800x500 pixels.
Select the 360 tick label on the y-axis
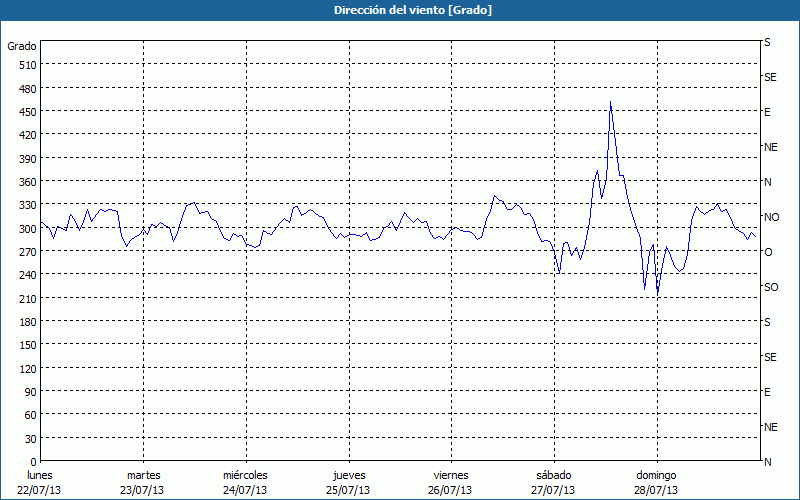pos(27,182)
